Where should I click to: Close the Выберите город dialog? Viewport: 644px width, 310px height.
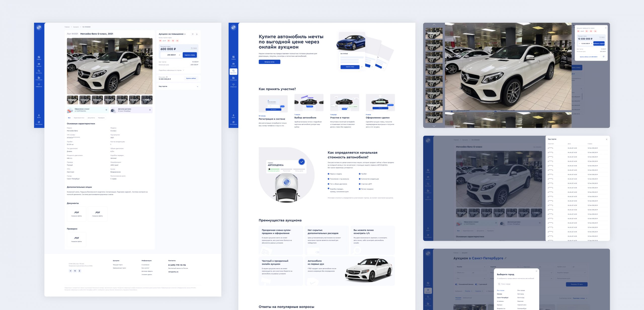[x=536, y=271]
